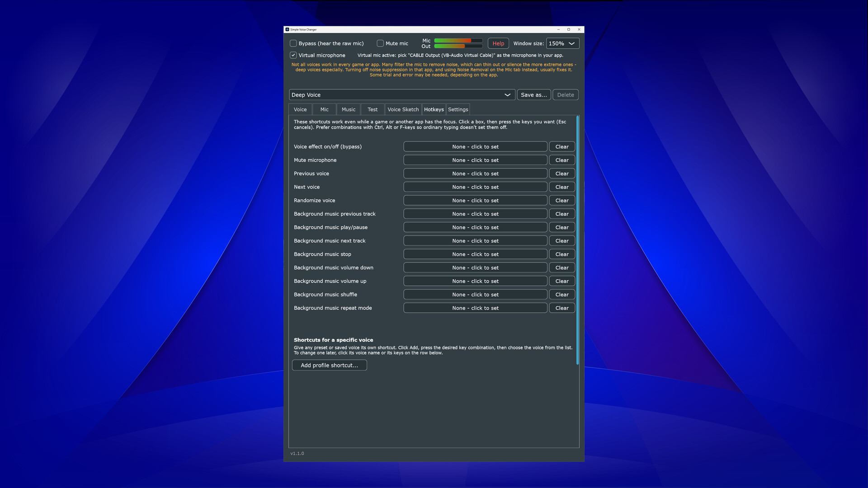Screen dimensions: 868x488
Task: Clear the Voice effect on/off hotkey
Action: pos(562,147)
